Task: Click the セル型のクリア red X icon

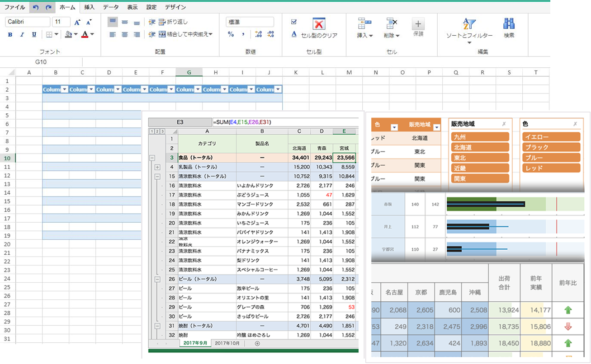Action: coord(319,24)
